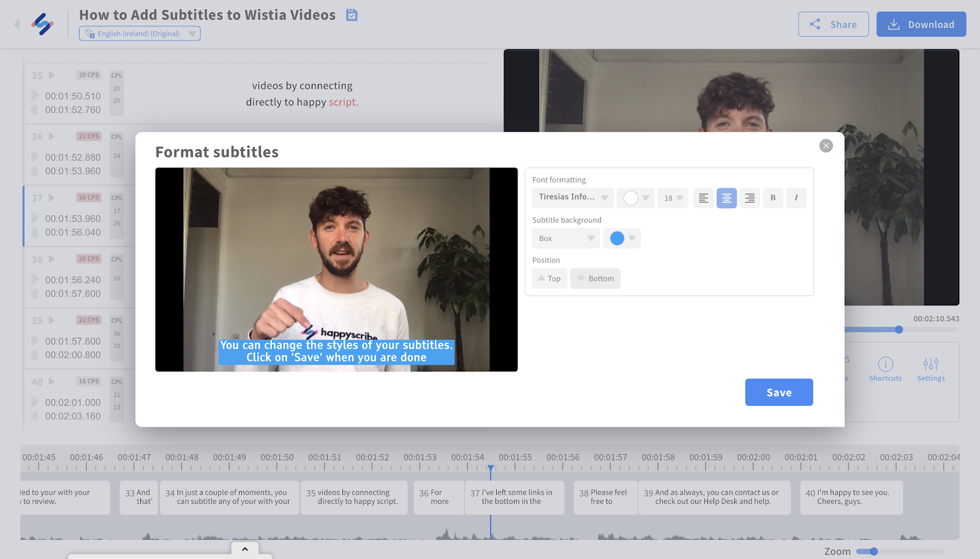Click the Happy Scribe logo
Image resolution: width=980 pixels, height=559 pixels.
pyautogui.click(x=42, y=25)
